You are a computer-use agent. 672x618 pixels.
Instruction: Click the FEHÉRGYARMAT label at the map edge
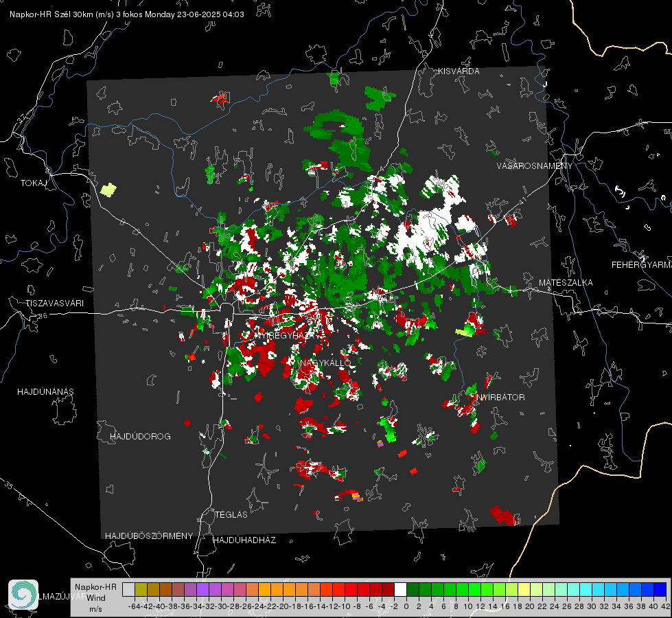[x=641, y=265]
